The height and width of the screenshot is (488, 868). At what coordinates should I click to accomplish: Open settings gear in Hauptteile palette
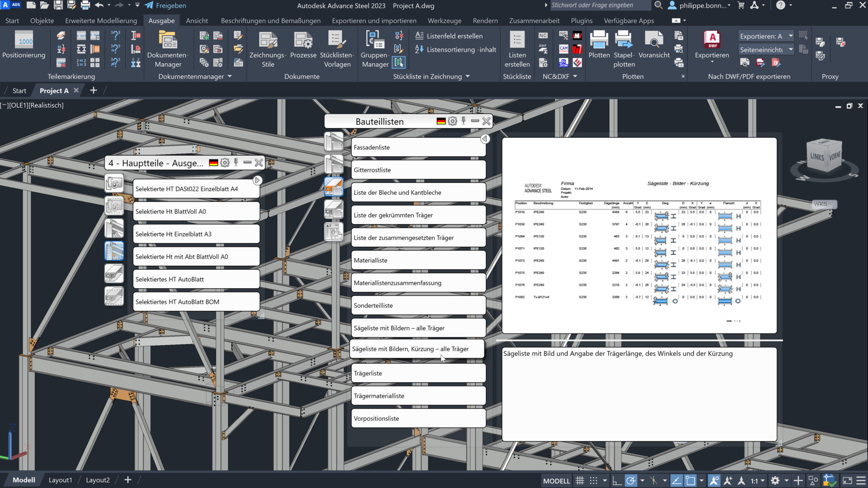tap(225, 163)
